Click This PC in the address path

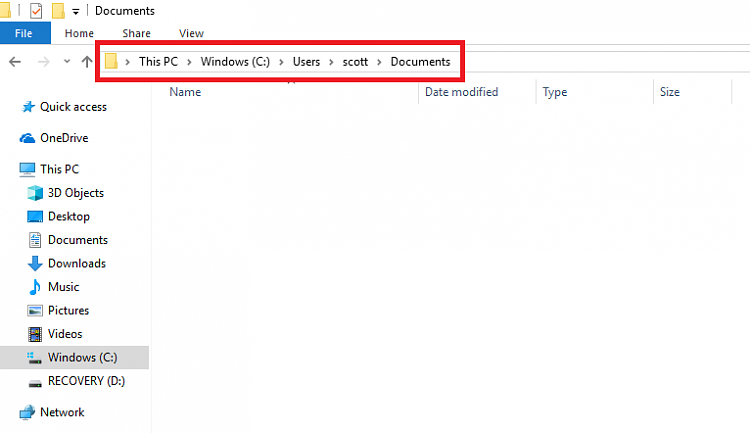[x=158, y=62]
